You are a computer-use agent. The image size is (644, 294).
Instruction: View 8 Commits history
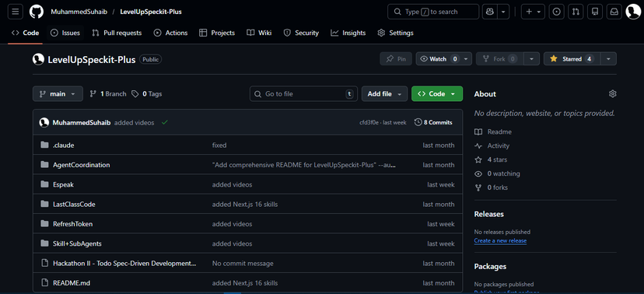point(433,122)
